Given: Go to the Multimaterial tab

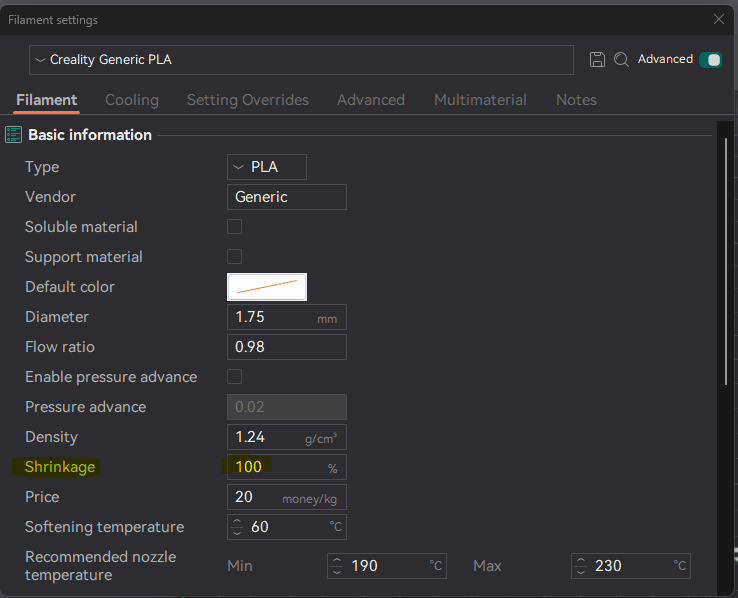Looking at the screenshot, I should (480, 100).
